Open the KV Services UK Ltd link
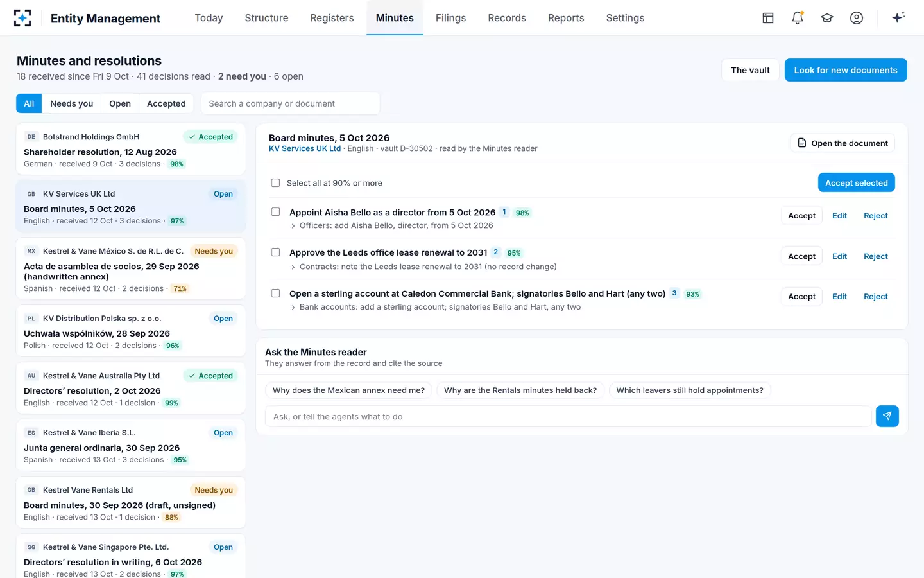The width and height of the screenshot is (924, 578). point(305,148)
